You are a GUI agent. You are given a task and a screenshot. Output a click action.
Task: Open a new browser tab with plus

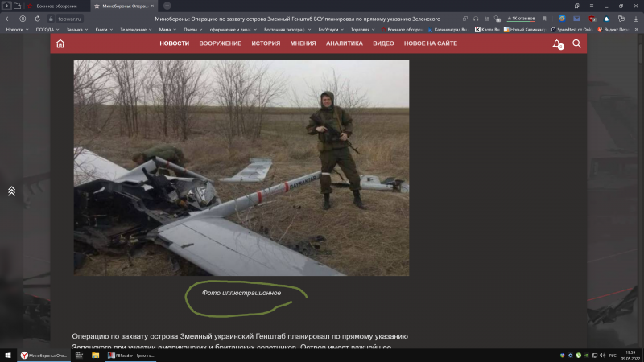[x=167, y=6]
